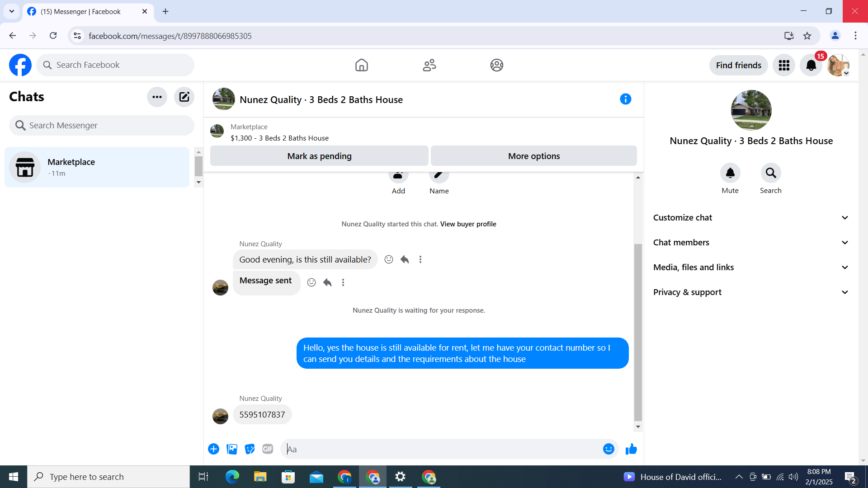
Task: Toggle the conversation information panel
Action: [x=625, y=99]
